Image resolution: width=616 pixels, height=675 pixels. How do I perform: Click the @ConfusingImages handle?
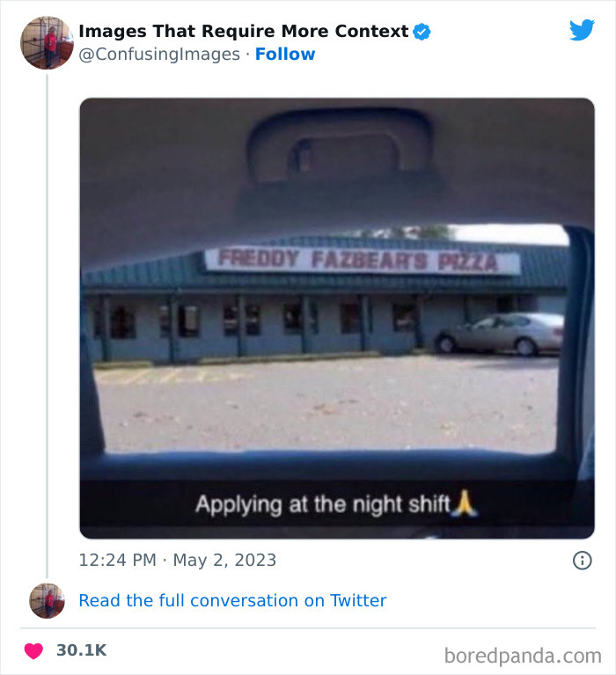point(159,55)
